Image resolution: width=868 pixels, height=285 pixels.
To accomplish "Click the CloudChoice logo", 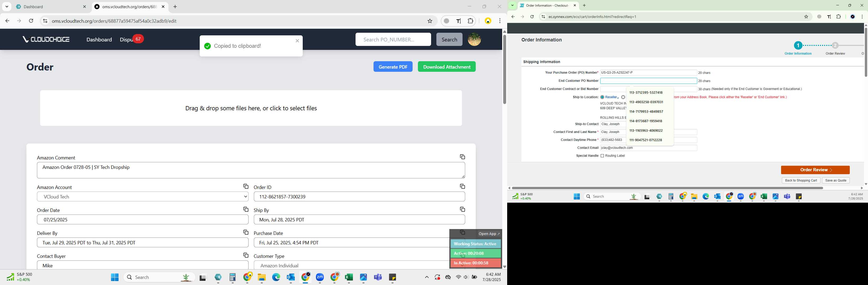I will pyautogui.click(x=46, y=39).
